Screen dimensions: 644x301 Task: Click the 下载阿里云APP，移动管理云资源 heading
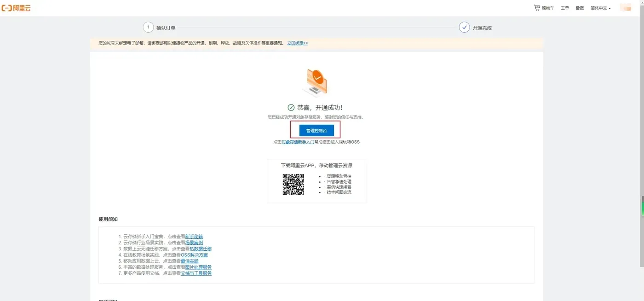pyautogui.click(x=316, y=165)
